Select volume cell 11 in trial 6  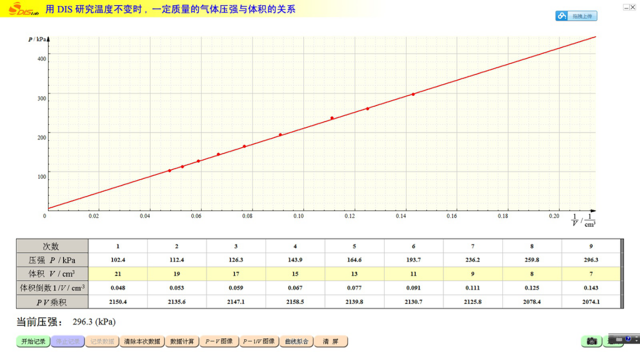pyautogui.click(x=413, y=274)
